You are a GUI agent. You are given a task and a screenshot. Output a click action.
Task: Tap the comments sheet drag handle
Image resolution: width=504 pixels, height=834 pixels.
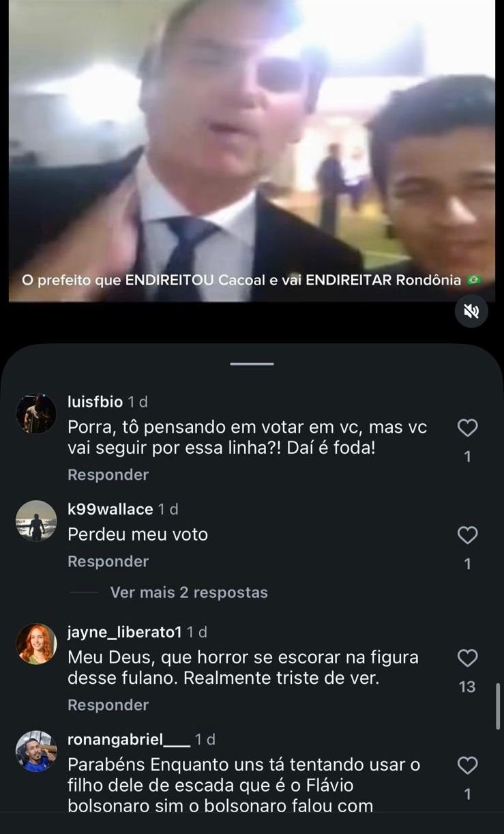tap(252, 364)
